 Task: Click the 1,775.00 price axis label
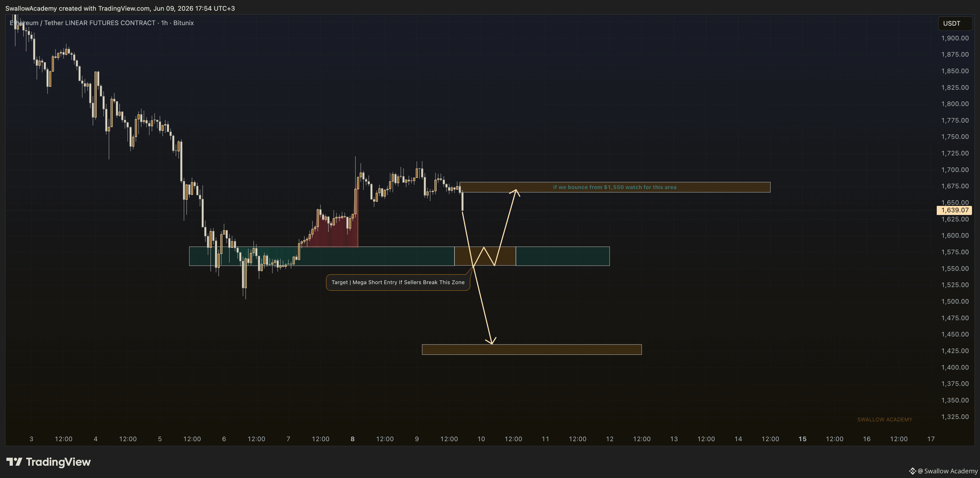pos(955,120)
